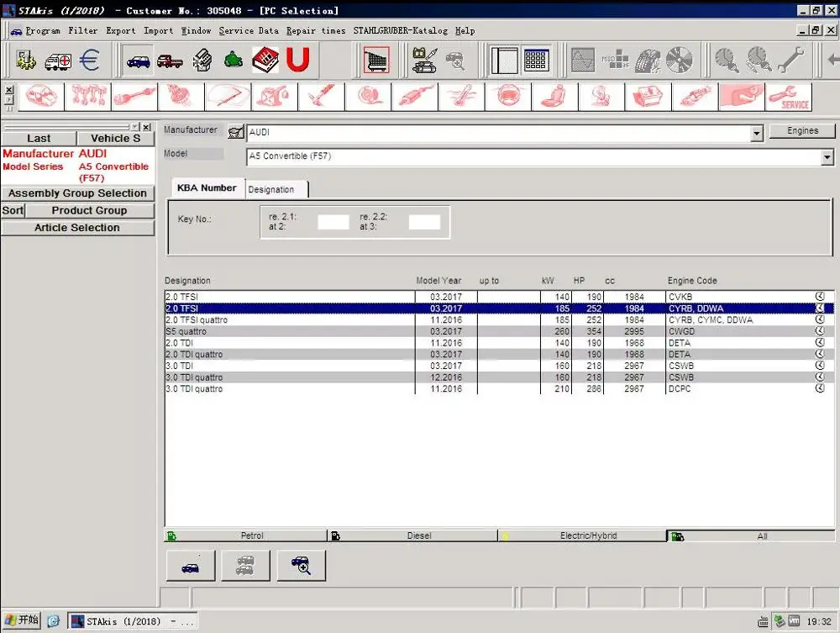
Task: Open the shopping cart icon
Action: pos(375,61)
